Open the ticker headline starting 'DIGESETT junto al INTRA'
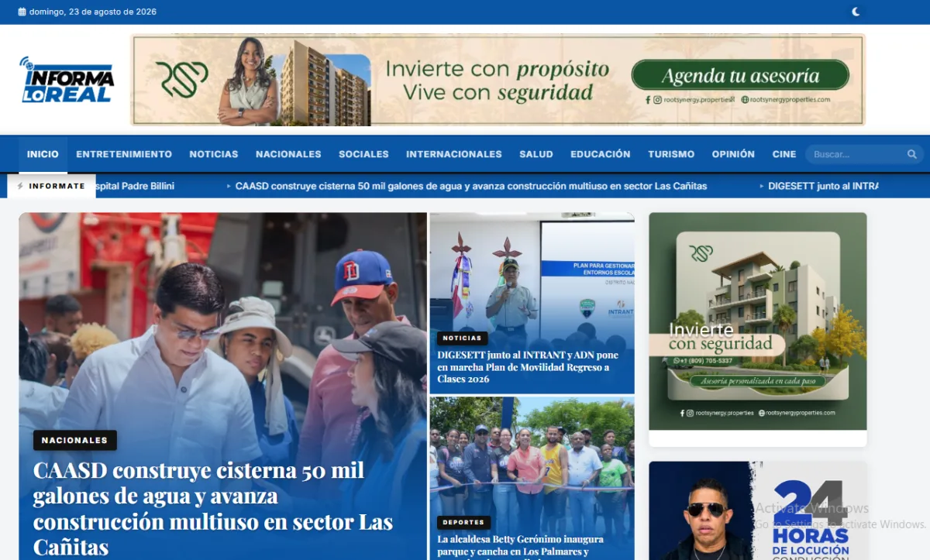930x560 pixels. point(823,186)
